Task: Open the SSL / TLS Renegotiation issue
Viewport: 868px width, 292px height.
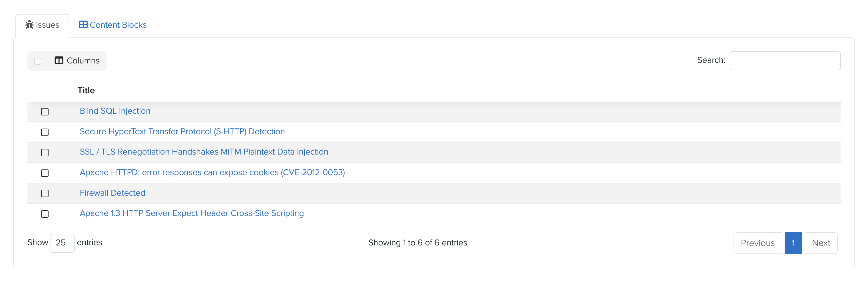Action: coord(204,152)
